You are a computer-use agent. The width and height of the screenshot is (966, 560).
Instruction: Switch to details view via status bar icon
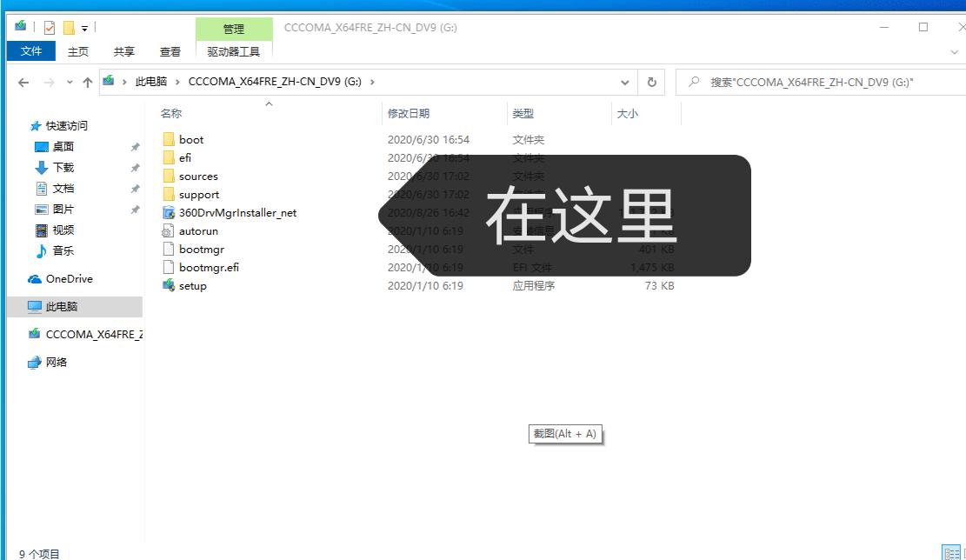[951, 553]
